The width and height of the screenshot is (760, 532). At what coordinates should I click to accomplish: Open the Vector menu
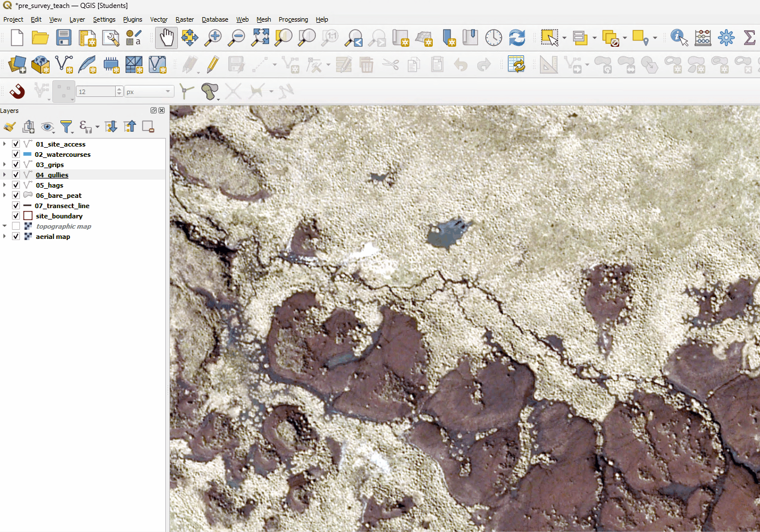pyautogui.click(x=158, y=19)
